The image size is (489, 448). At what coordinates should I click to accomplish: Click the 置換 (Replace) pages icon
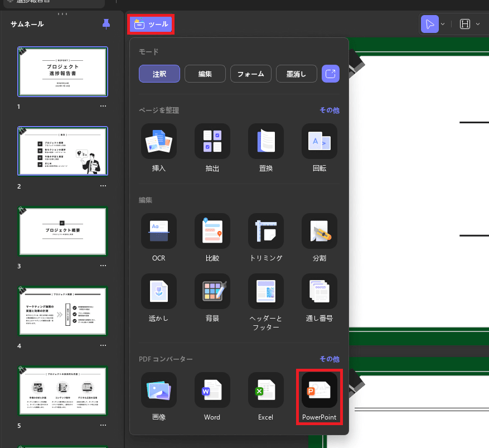point(266,141)
